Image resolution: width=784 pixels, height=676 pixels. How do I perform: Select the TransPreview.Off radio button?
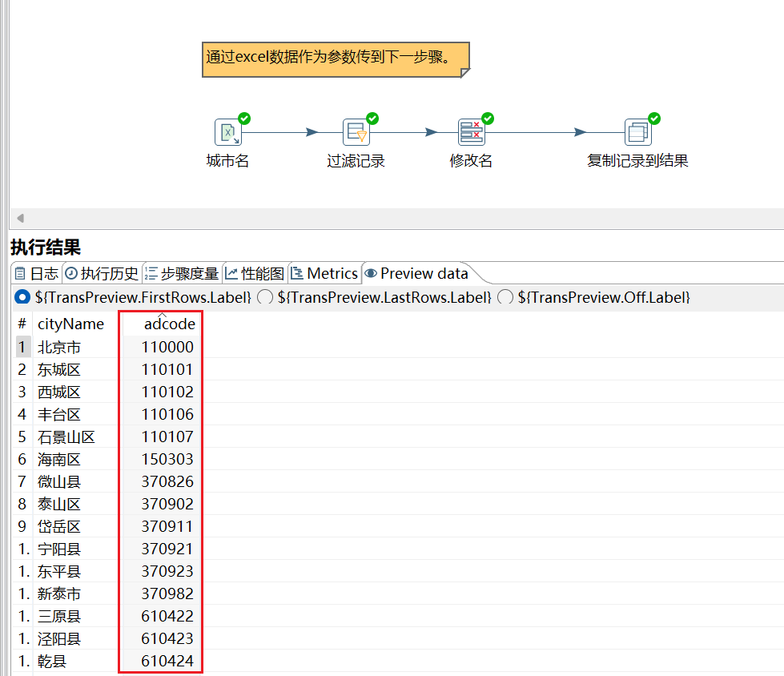coord(505,297)
